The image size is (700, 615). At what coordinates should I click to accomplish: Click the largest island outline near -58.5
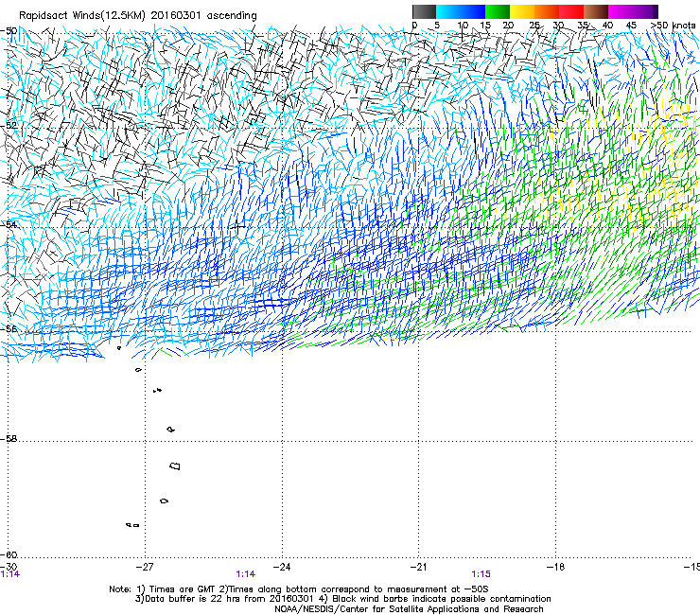(x=175, y=466)
